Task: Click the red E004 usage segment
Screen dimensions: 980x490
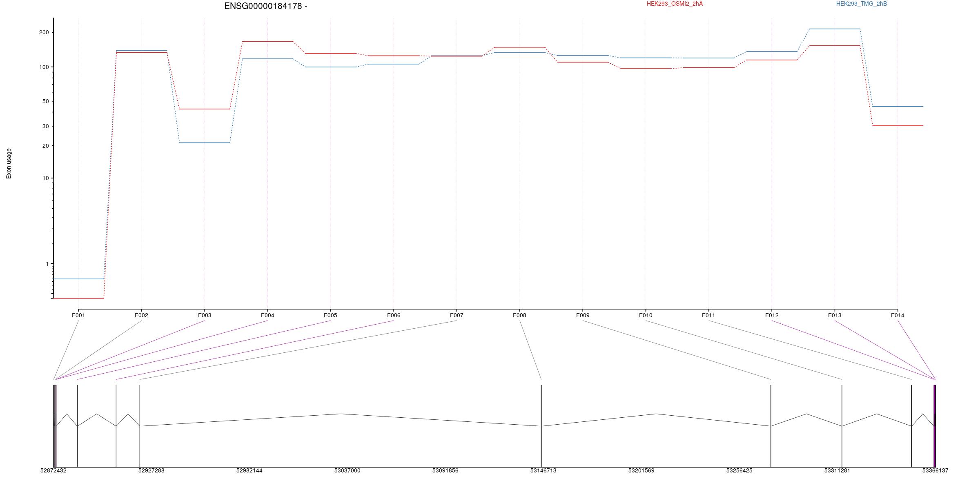Action: pos(267,41)
